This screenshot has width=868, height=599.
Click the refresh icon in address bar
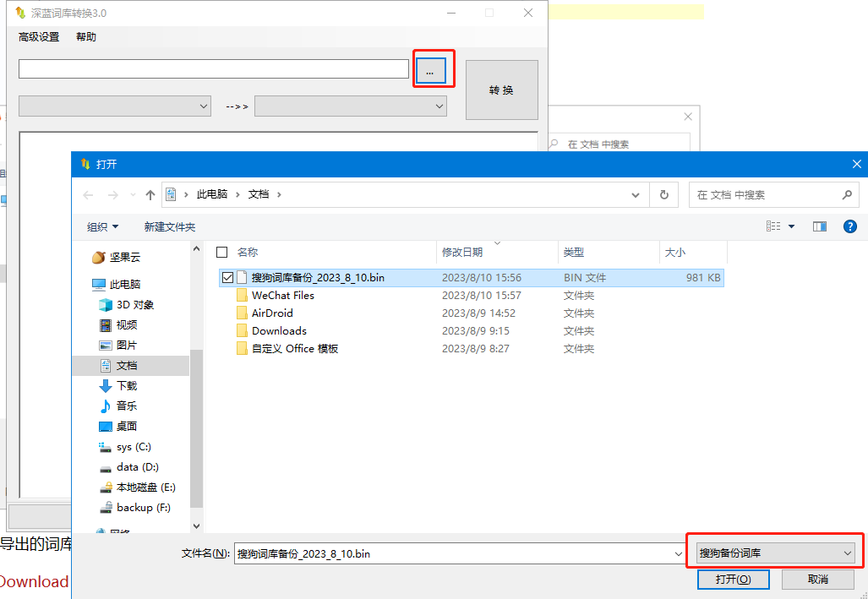coord(664,194)
